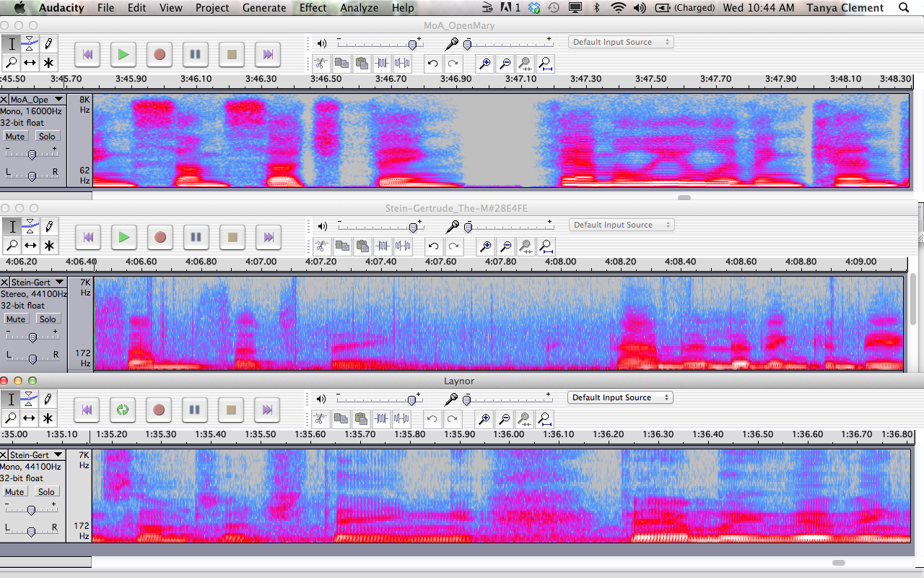Image resolution: width=924 pixels, height=578 pixels.
Task: Zoom in on the Laynor timeline
Action: (x=485, y=419)
